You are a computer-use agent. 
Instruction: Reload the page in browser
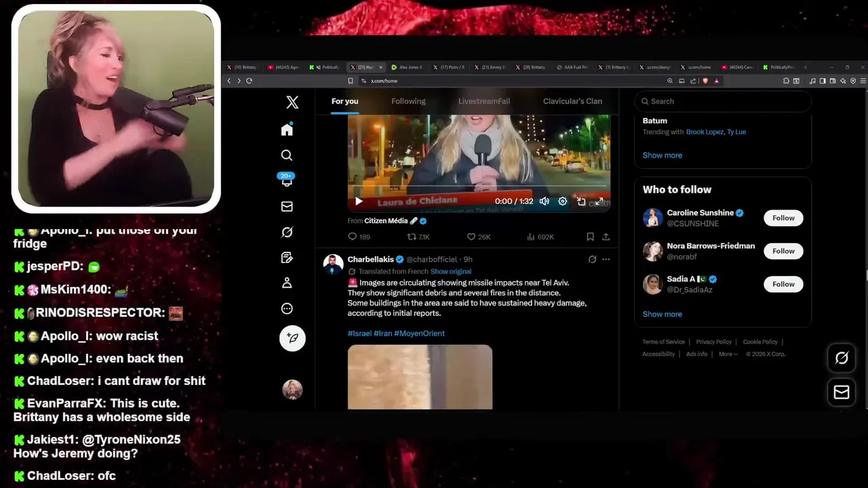[249, 81]
